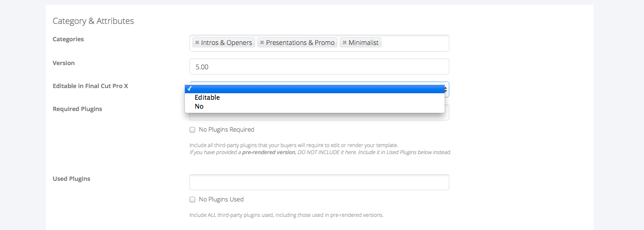
Task: Click the Presentations & Promo tag text
Action: click(x=300, y=43)
